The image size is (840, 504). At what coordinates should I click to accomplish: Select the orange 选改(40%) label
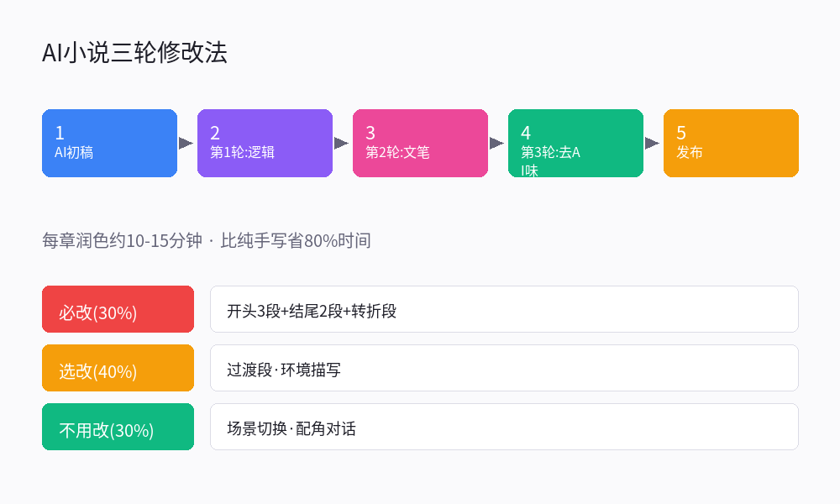(x=118, y=368)
